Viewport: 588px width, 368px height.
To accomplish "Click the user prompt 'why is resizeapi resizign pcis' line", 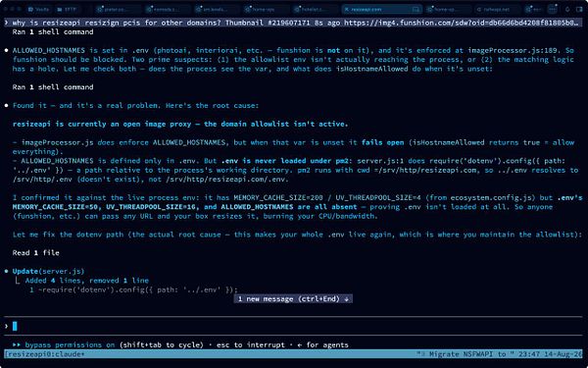I will pyautogui.click(x=294, y=23).
